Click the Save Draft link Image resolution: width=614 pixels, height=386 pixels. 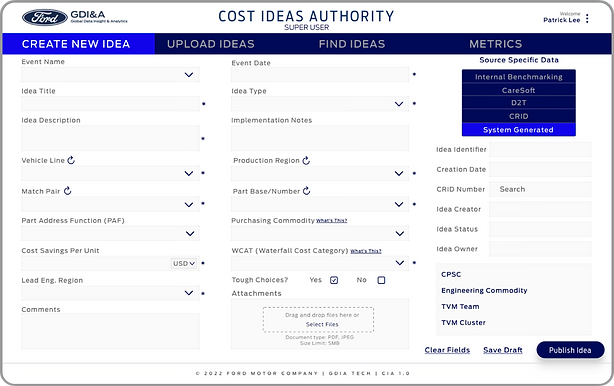[x=503, y=350]
